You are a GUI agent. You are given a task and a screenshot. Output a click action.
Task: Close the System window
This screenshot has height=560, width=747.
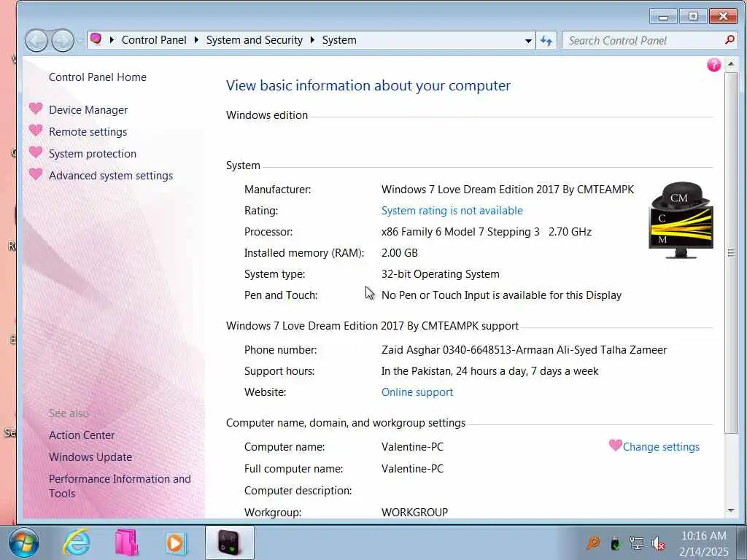[x=723, y=17]
